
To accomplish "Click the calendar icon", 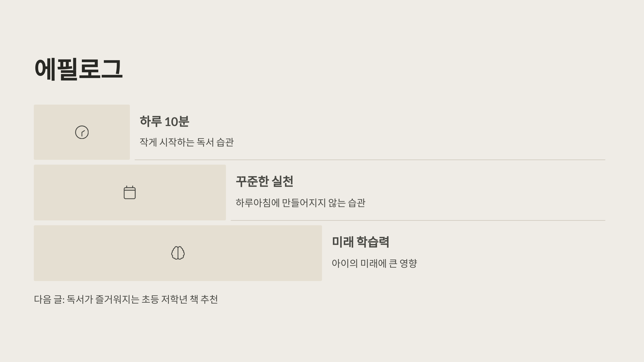I will pos(130,193).
